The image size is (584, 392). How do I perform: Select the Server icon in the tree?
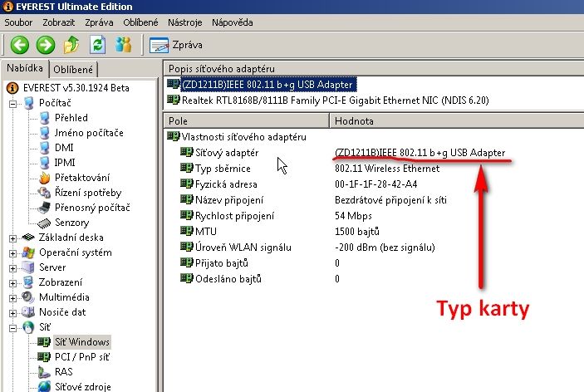[x=28, y=267]
